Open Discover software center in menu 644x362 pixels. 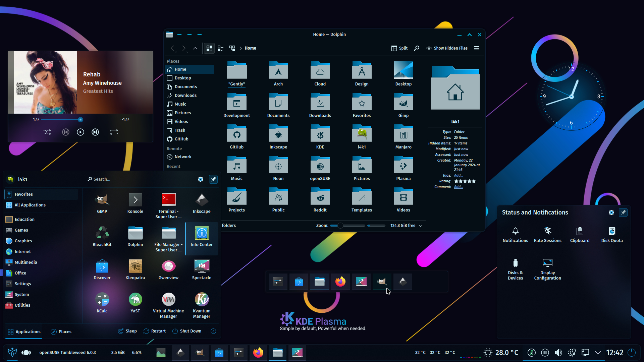coord(102,269)
